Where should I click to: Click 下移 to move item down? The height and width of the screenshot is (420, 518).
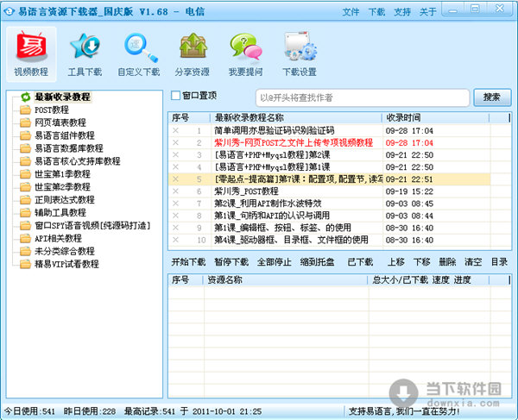point(422,262)
